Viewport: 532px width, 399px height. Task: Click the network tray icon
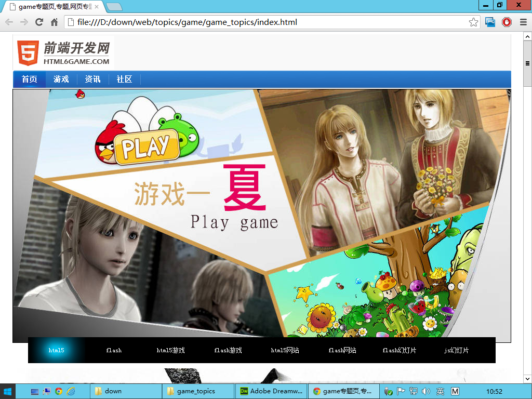[x=413, y=392]
